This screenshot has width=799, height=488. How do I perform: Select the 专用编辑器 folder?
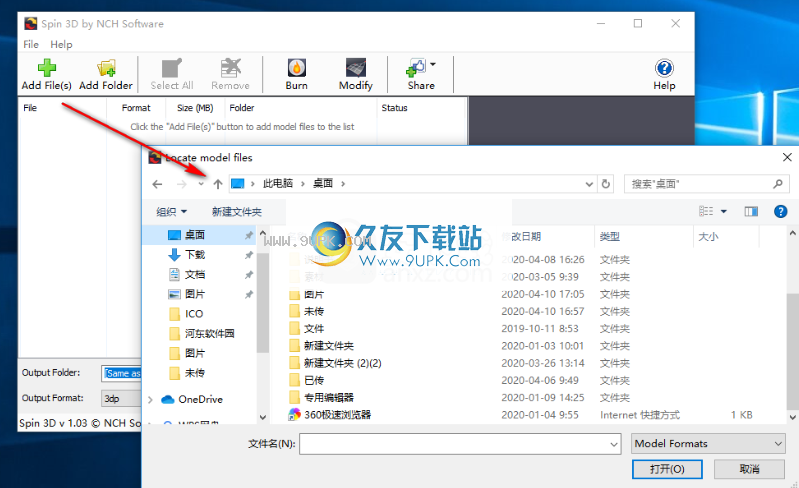[328, 397]
